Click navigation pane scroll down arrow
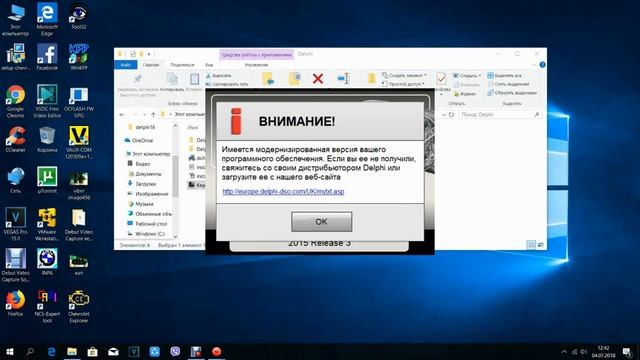 click(x=176, y=236)
